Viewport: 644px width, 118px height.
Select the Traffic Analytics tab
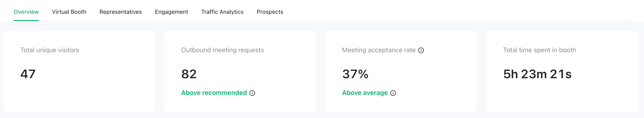pyautogui.click(x=222, y=12)
